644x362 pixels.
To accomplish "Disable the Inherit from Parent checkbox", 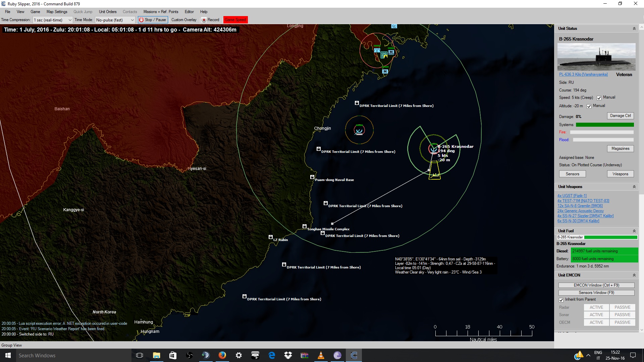I will 561,300.
